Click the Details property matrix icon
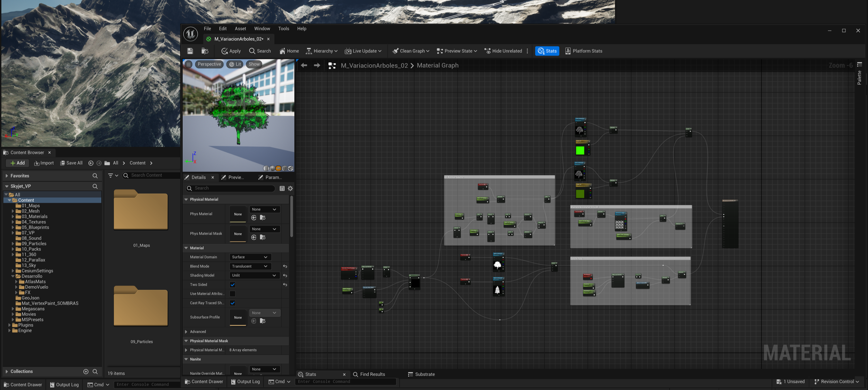The height and width of the screenshot is (390, 868). pos(282,188)
